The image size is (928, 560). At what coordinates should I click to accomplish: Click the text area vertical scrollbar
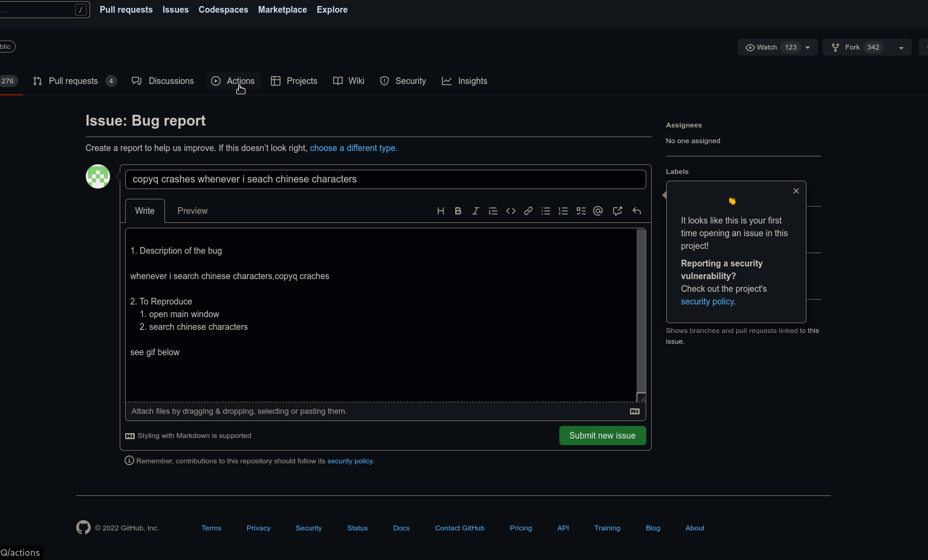coord(641,311)
